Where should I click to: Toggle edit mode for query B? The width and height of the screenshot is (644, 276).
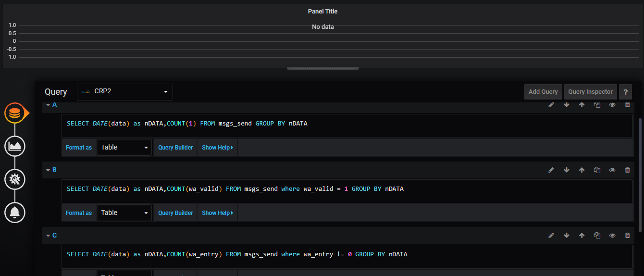pyautogui.click(x=551, y=170)
